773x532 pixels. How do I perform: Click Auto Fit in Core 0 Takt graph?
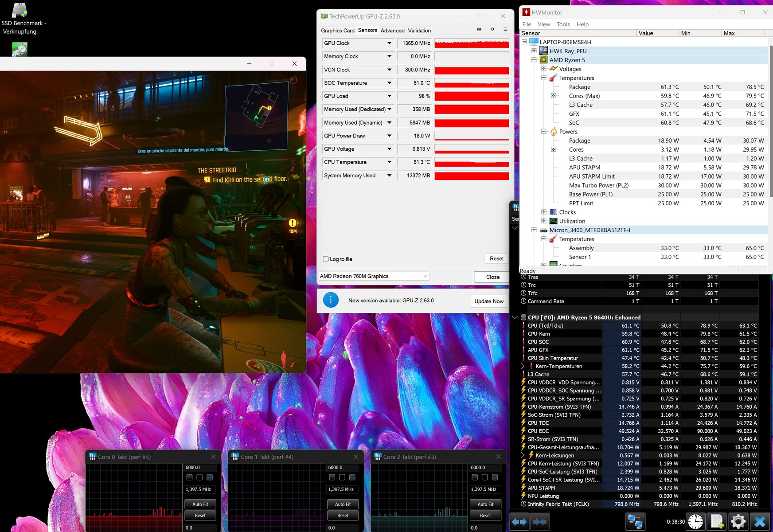coord(200,504)
